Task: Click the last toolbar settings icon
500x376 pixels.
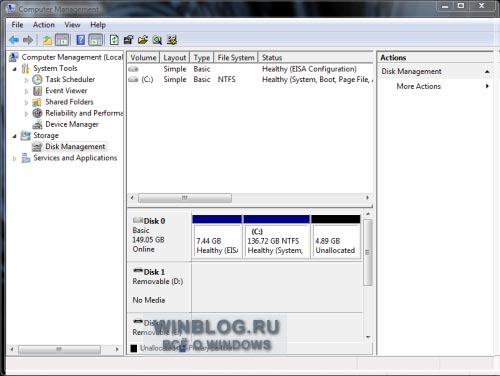Action: pyautogui.click(x=172, y=40)
